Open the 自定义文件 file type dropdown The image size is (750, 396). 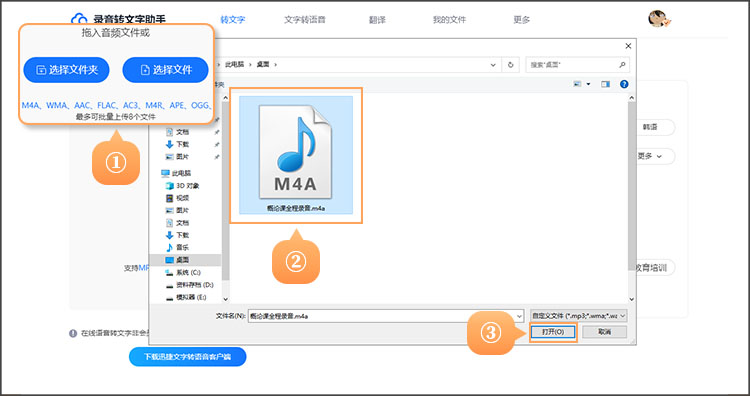(579, 316)
